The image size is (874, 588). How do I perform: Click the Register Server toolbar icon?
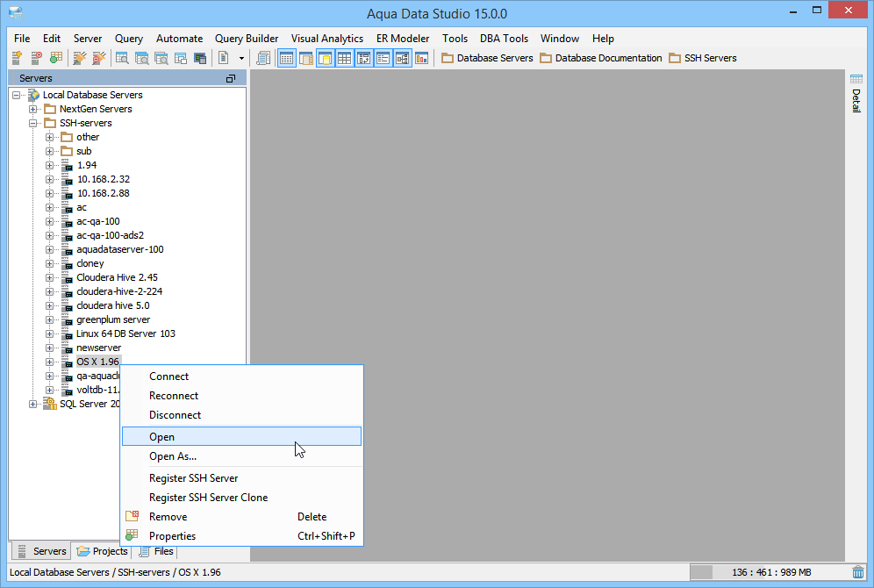click(17, 58)
